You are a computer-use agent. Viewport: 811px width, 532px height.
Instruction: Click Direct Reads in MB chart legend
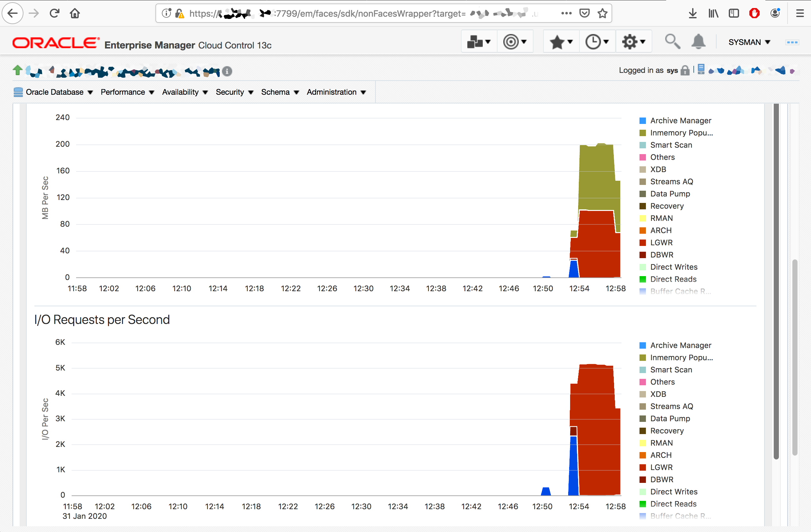tap(668, 279)
